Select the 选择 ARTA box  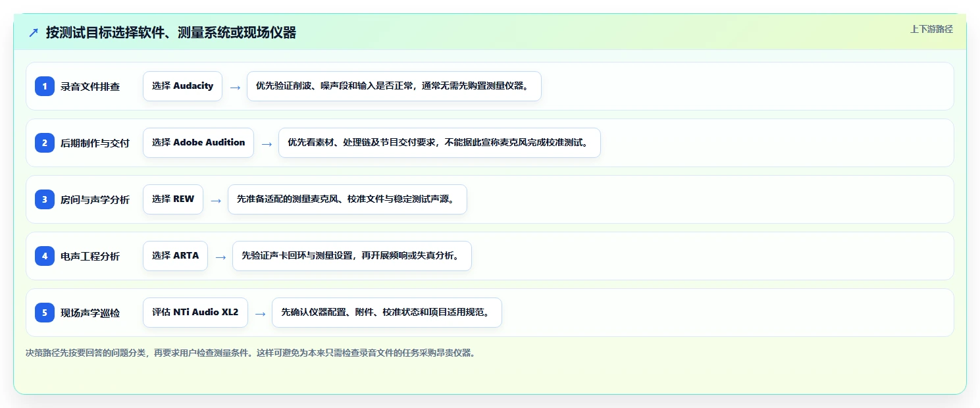click(175, 256)
